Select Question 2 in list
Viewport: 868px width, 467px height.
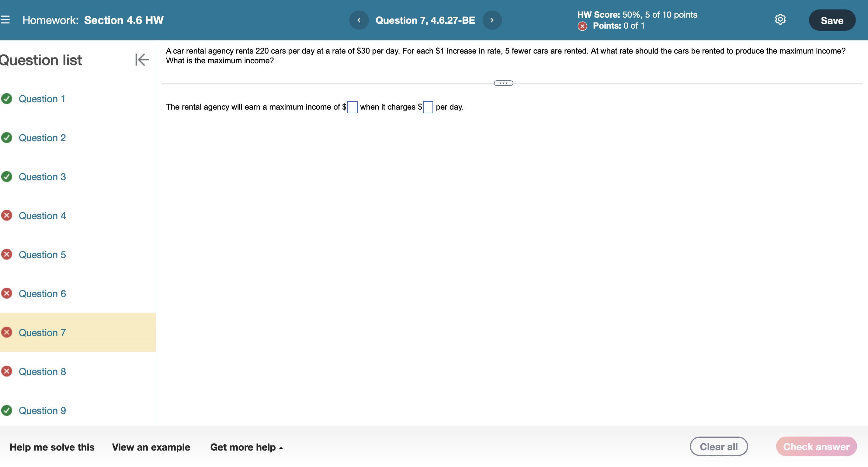coord(42,138)
